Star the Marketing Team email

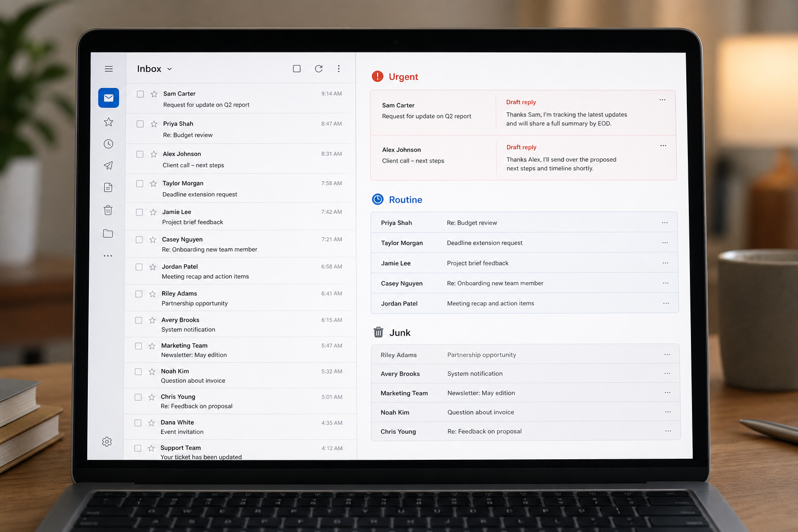click(x=152, y=346)
